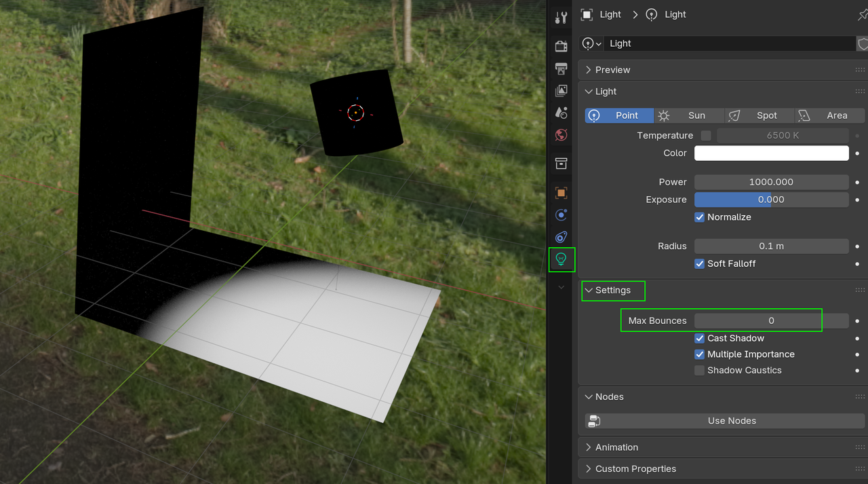Enable the Temperature checkbox
Screen dimensions: 868x484
[x=706, y=136]
